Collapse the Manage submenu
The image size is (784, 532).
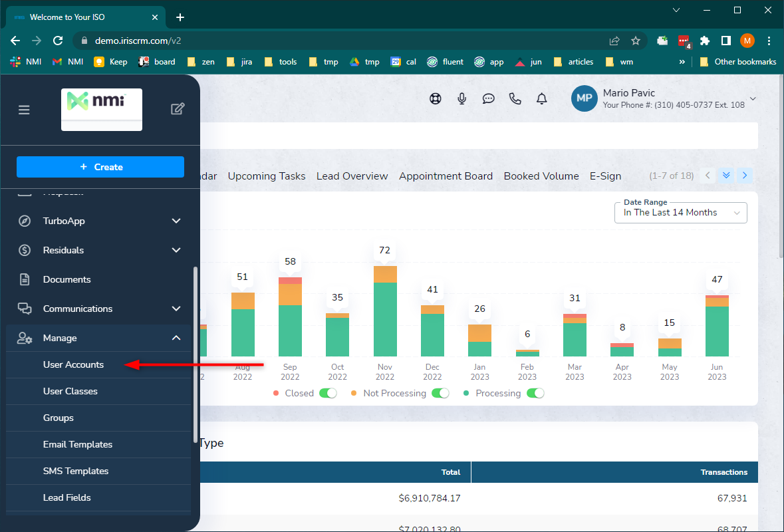pyautogui.click(x=176, y=338)
